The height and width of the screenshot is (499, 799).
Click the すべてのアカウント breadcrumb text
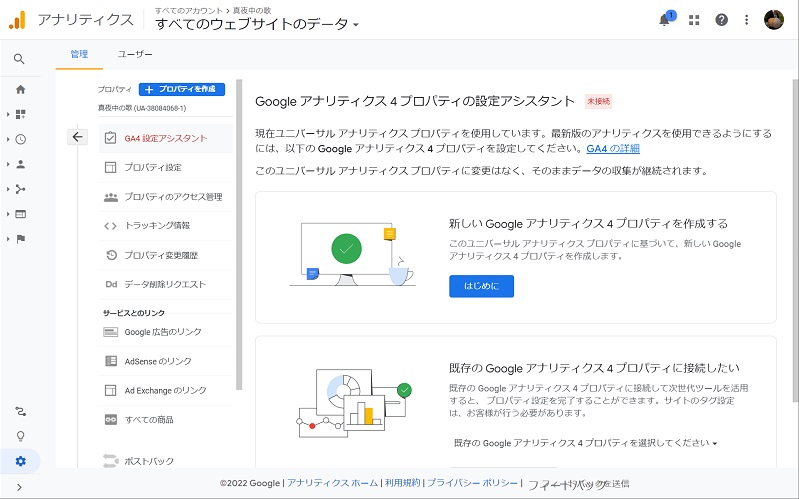189,10
